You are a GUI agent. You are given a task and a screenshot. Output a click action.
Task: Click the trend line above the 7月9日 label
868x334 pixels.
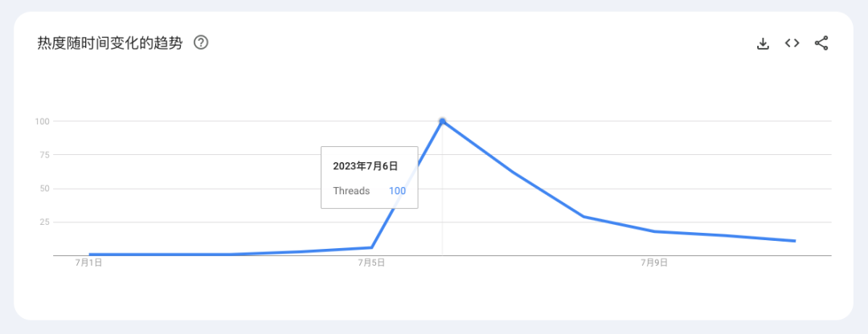point(654,231)
